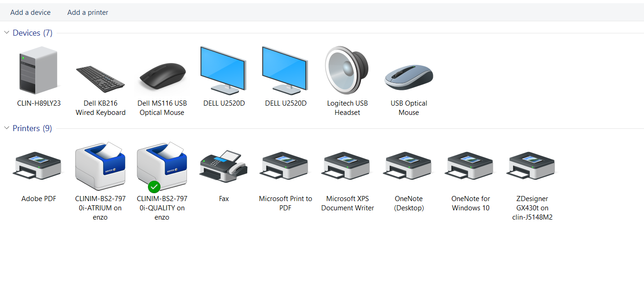The height and width of the screenshot is (284, 644).
Task: Click the OneNote (Desktop) text label
Action: [409, 203]
